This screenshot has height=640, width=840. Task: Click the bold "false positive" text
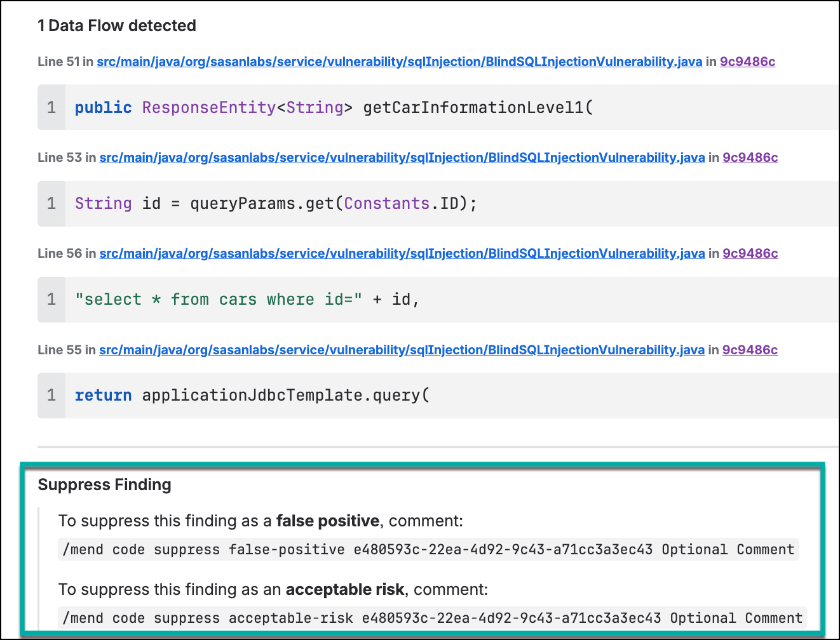(x=327, y=521)
